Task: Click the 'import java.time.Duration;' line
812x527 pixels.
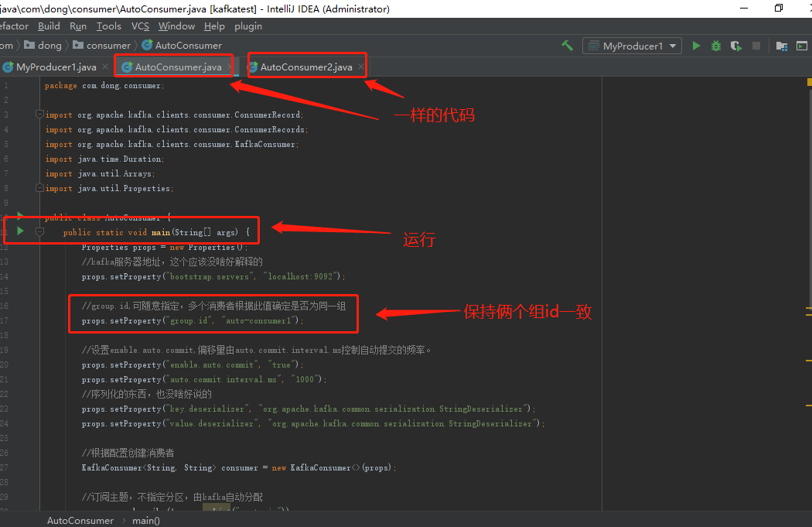Action: pyautogui.click(x=104, y=159)
